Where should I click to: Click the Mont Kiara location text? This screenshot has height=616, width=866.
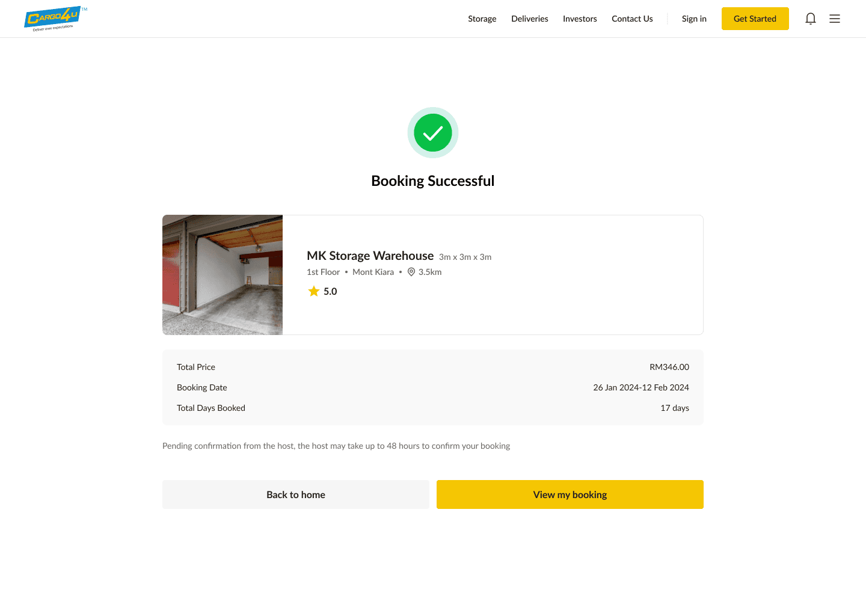coord(373,272)
